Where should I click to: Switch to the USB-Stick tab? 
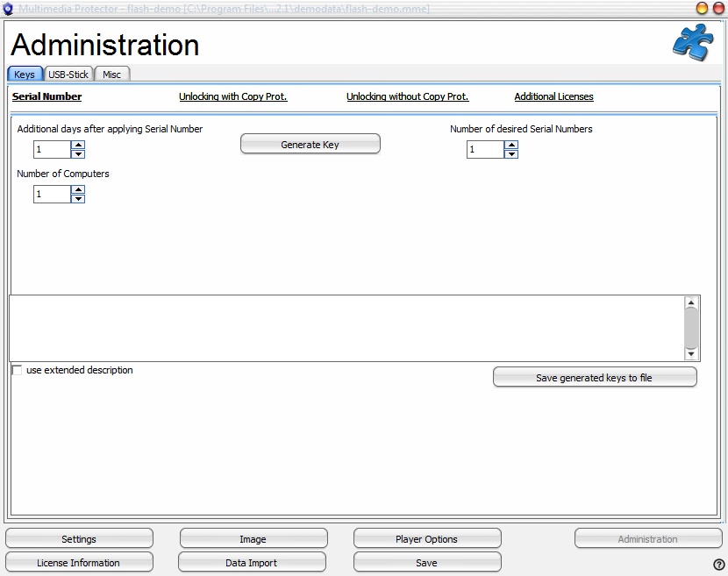tap(68, 75)
